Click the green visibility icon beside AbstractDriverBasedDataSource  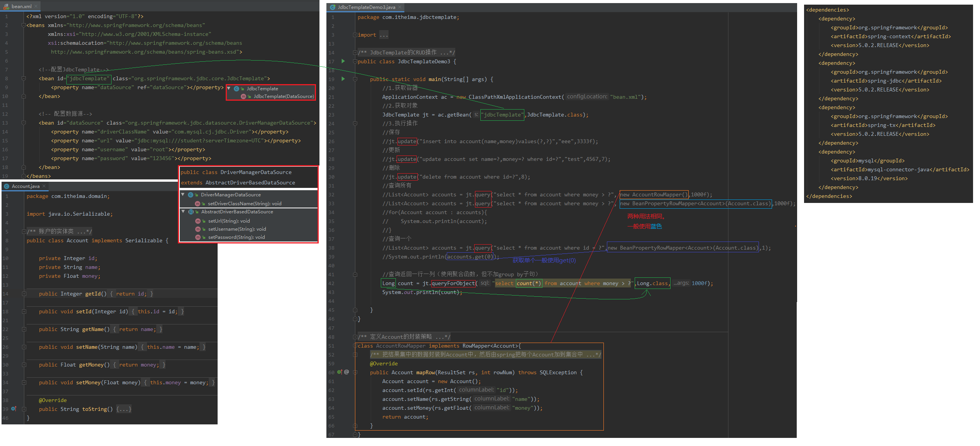click(x=197, y=212)
